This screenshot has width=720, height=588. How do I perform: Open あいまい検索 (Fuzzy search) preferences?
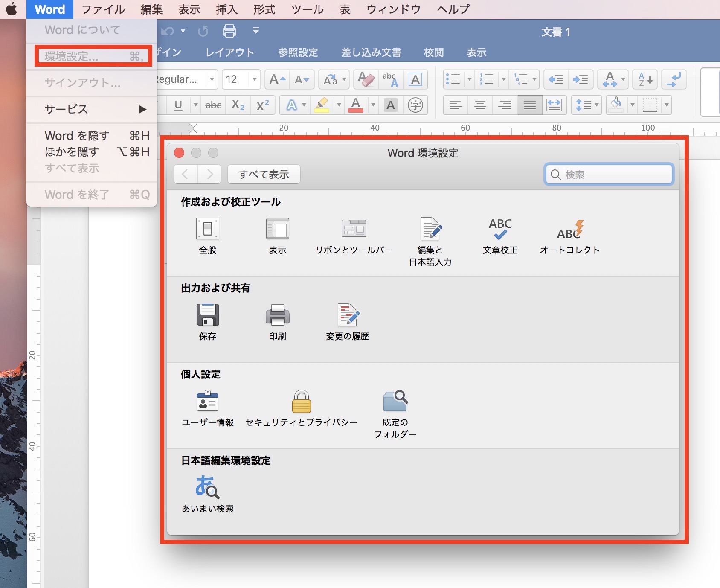(208, 494)
